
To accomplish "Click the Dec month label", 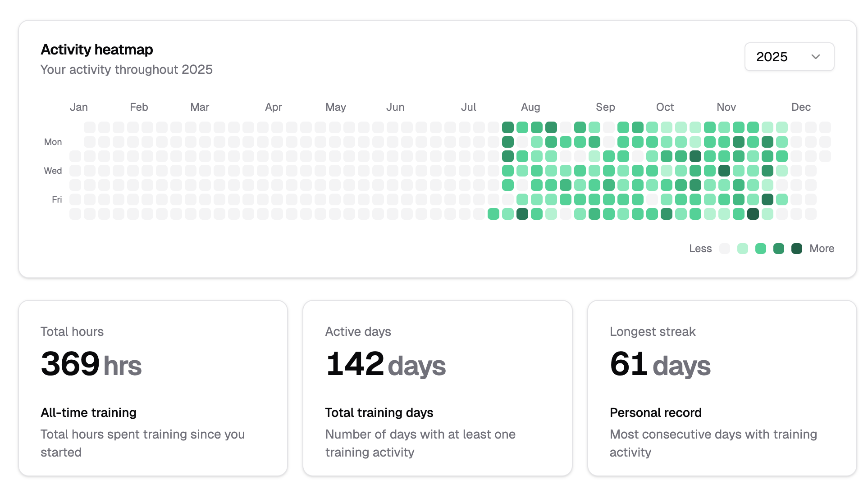I will click(x=801, y=107).
